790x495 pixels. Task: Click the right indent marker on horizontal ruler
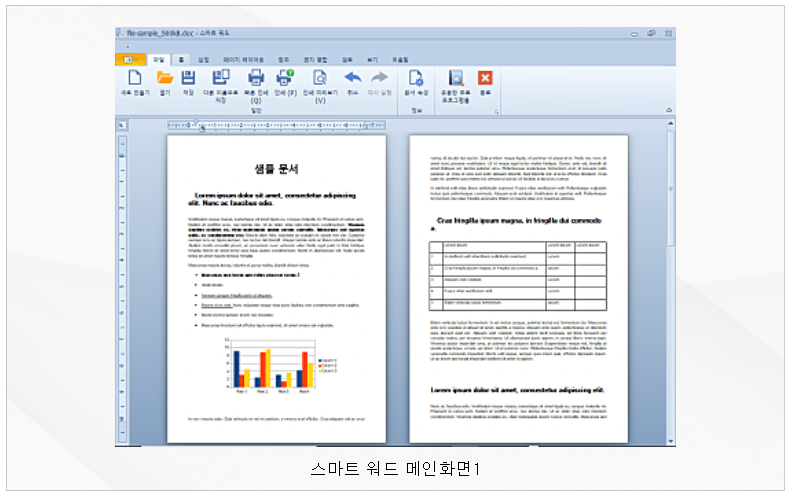coord(367,126)
